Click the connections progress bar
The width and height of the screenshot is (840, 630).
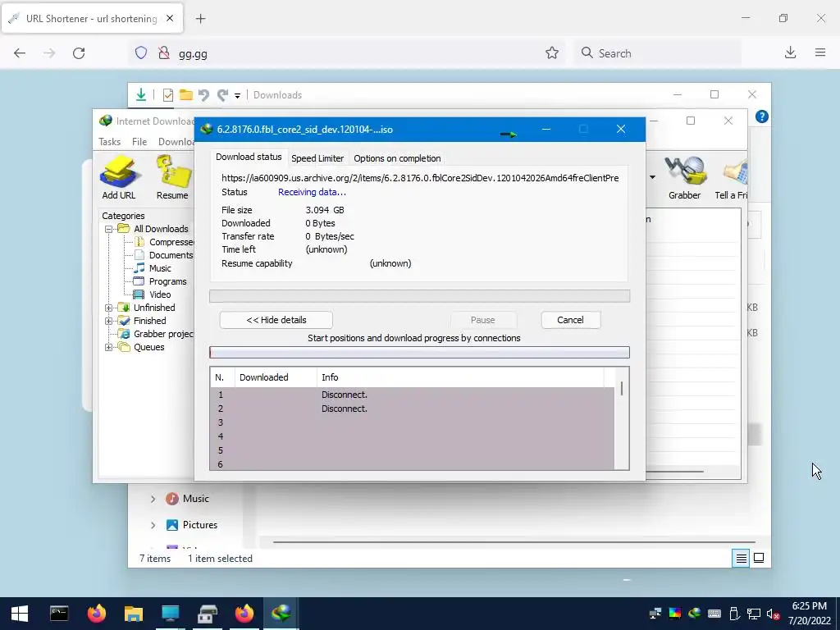coord(419,353)
